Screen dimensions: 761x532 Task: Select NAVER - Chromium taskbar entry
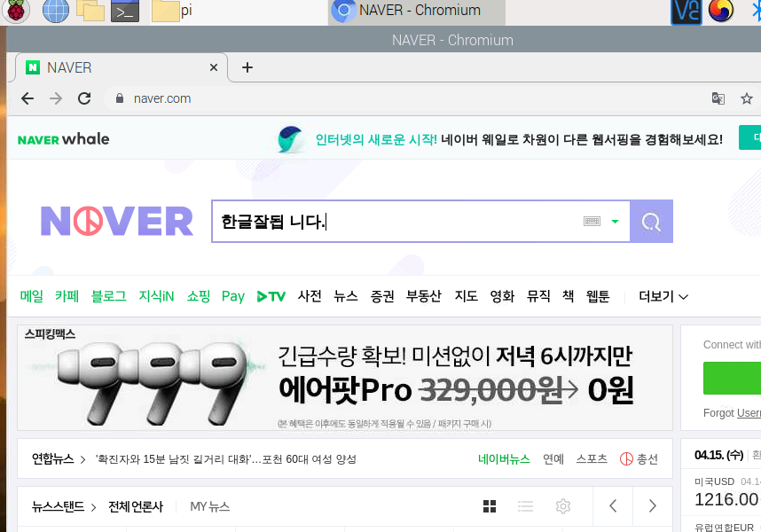(x=418, y=11)
